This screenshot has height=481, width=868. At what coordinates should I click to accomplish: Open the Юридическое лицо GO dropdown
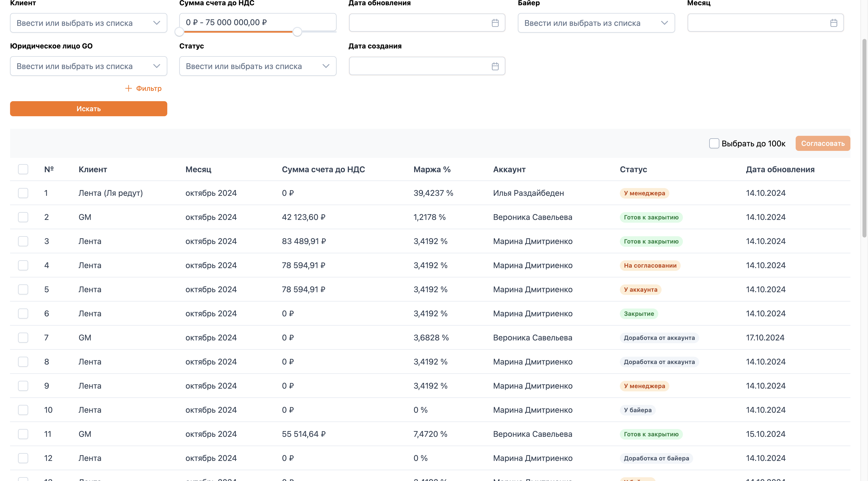[89, 66]
